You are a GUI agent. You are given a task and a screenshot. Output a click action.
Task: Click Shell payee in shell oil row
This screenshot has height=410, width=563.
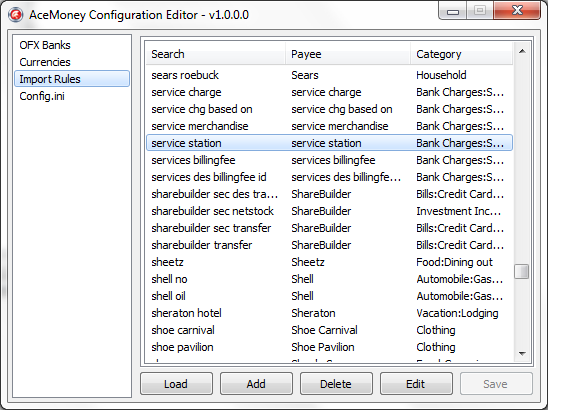tap(302, 296)
